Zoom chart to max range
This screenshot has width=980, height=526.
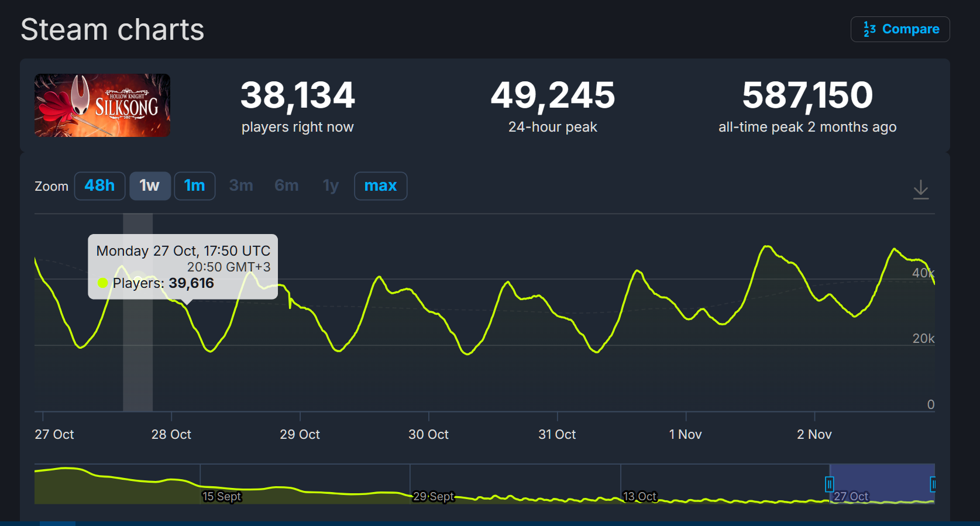[381, 186]
